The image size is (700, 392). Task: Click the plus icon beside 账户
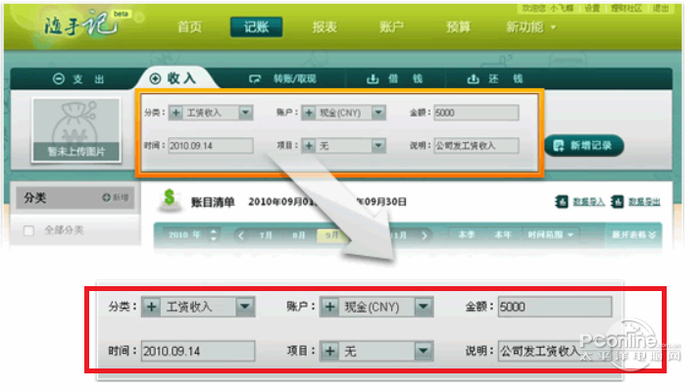coord(308,113)
